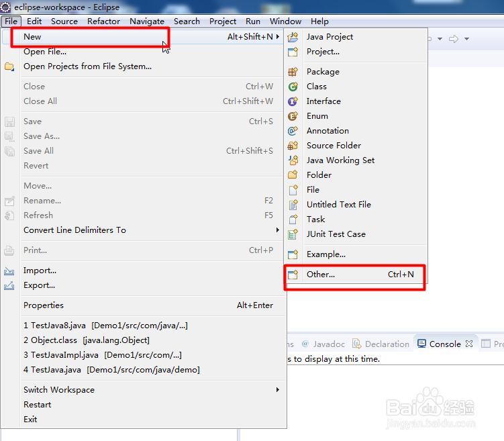Choose Other... Ctrl+N menu entry

pos(356,275)
